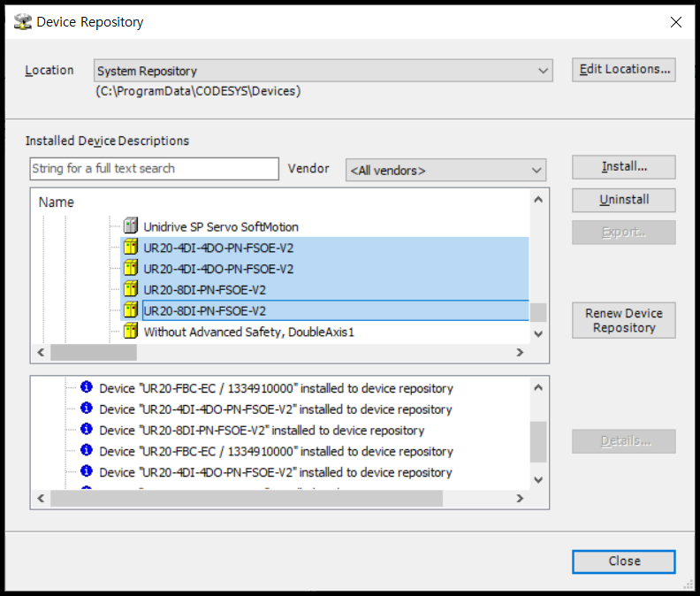Click device list horizontal scrollbar thumb
Image resolution: width=700 pixels, height=596 pixels.
[94, 353]
